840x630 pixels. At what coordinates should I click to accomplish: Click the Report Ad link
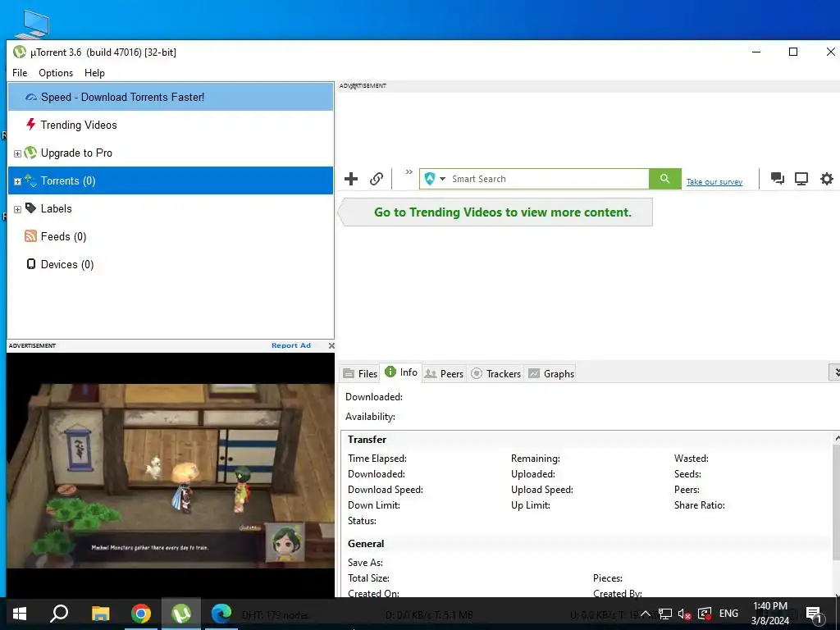[291, 345]
